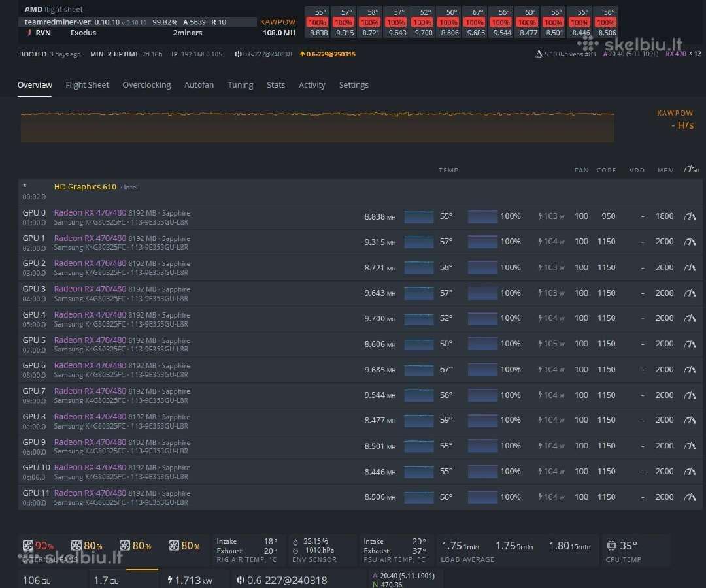Open the tuning gauge icon for GPU 5

point(690,344)
